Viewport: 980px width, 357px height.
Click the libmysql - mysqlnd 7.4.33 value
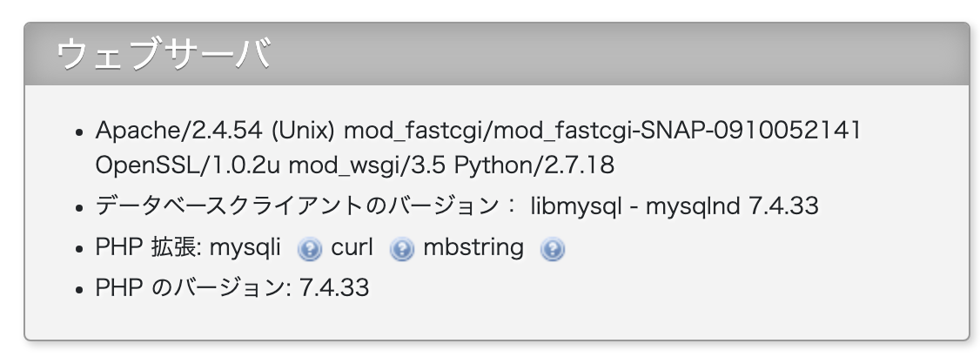[675, 206]
